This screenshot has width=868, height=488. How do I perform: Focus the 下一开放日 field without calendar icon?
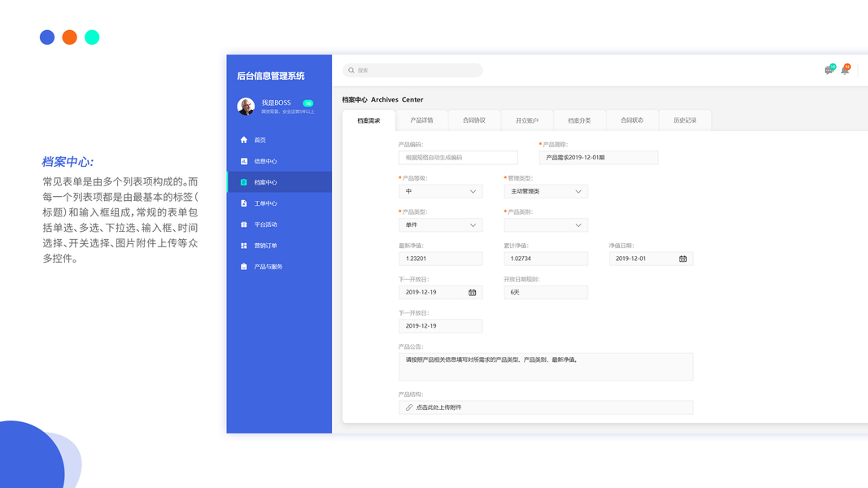click(440, 326)
